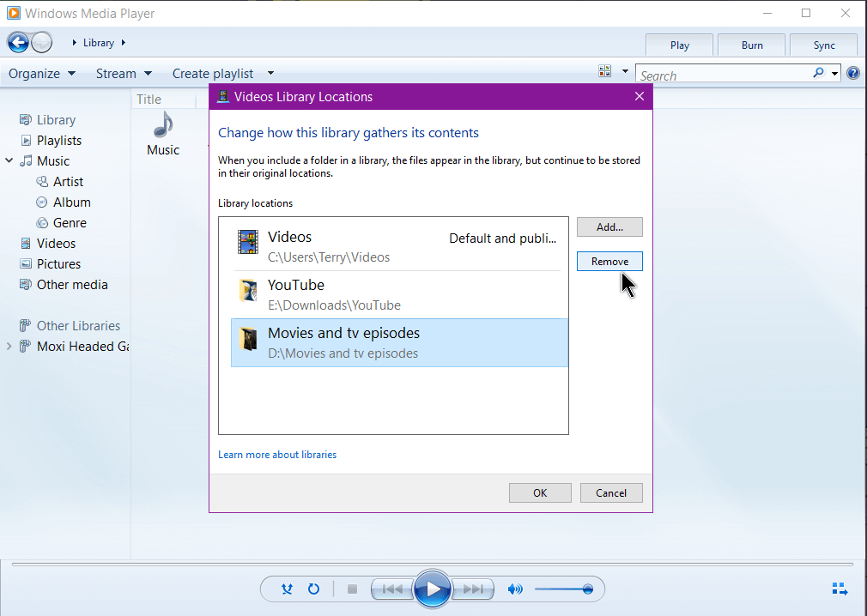Open the search options dropdown arrow
Viewport: 867px width, 616px height.
click(x=834, y=74)
